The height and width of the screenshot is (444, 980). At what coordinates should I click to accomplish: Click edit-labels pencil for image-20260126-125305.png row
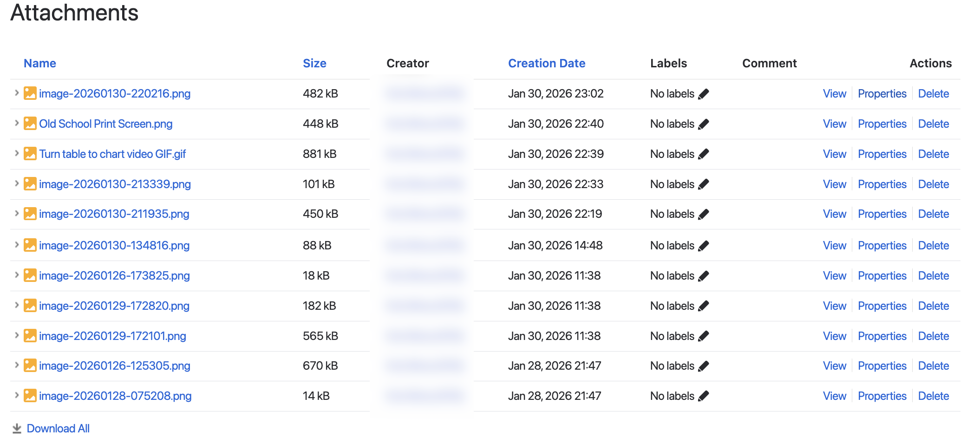click(704, 366)
